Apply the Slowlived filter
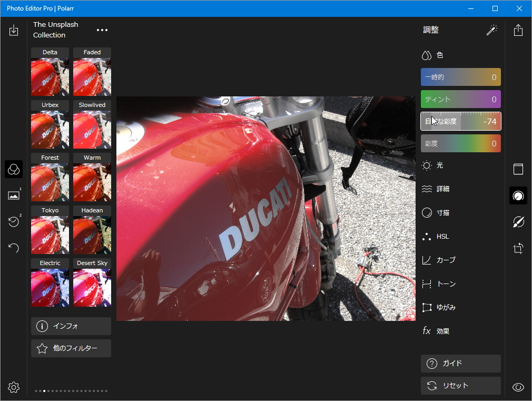The width and height of the screenshot is (532, 401). coord(92,124)
